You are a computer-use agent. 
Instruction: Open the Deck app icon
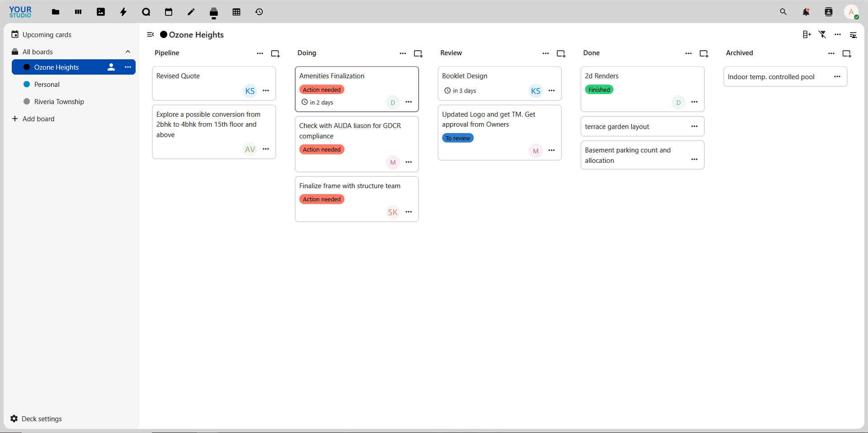[214, 13]
